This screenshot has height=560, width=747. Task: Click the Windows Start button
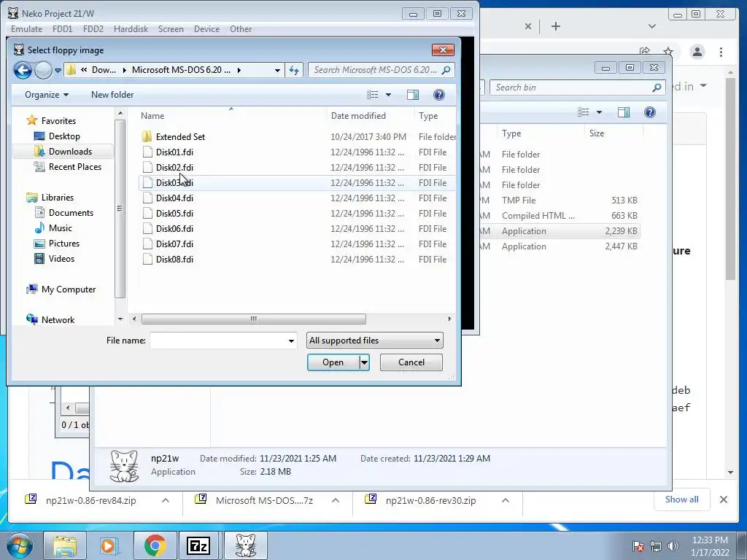click(20, 545)
